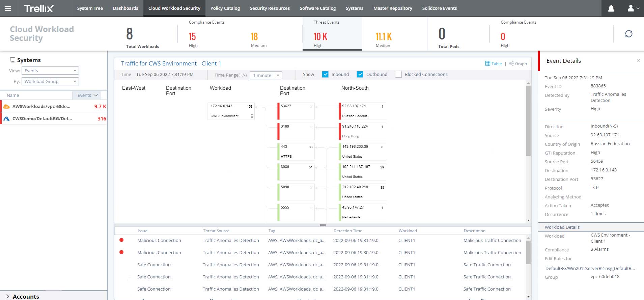Viewport: 644px width, 300px height.
Task: Enable Blocked Connections checkbox
Action: [x=398, y=74]
